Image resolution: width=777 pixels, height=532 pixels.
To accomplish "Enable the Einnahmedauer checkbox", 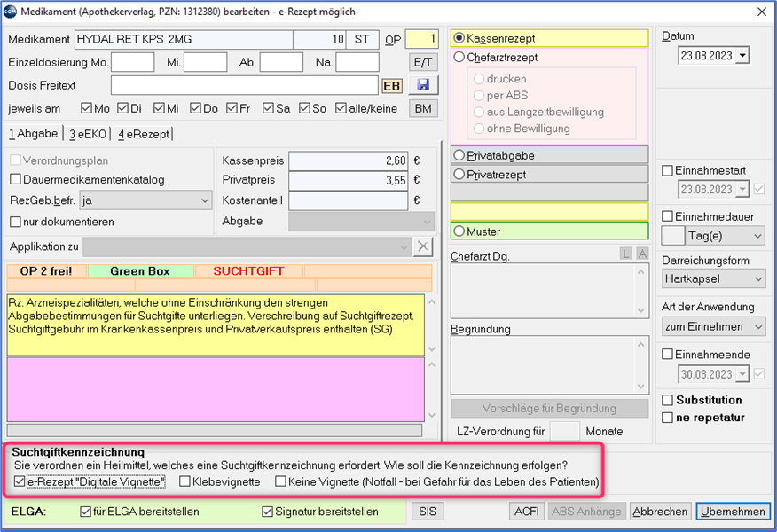I will tap(668, 216).
